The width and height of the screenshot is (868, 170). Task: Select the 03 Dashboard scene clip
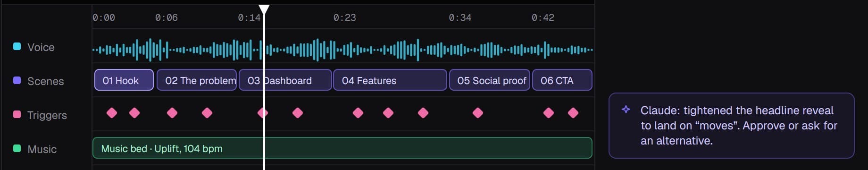pyautogui.click(x=285, y=80)
